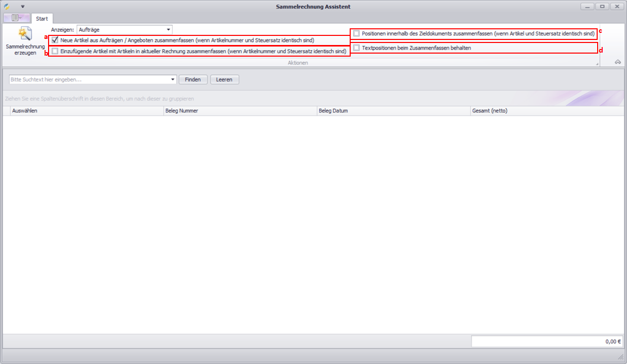627x364 pixels.
Task: Switch to the Start ribbon tab
Action: (42, 19)
